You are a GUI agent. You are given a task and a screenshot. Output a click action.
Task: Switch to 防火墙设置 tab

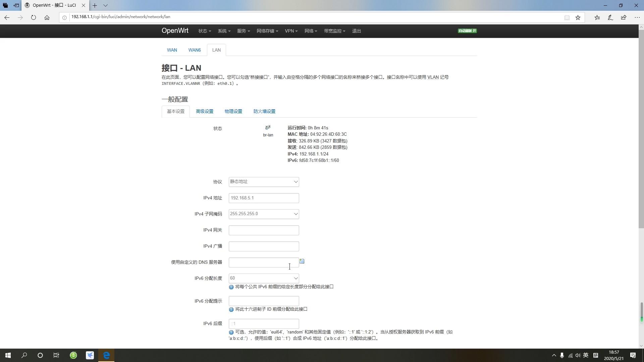coord(264,111)
